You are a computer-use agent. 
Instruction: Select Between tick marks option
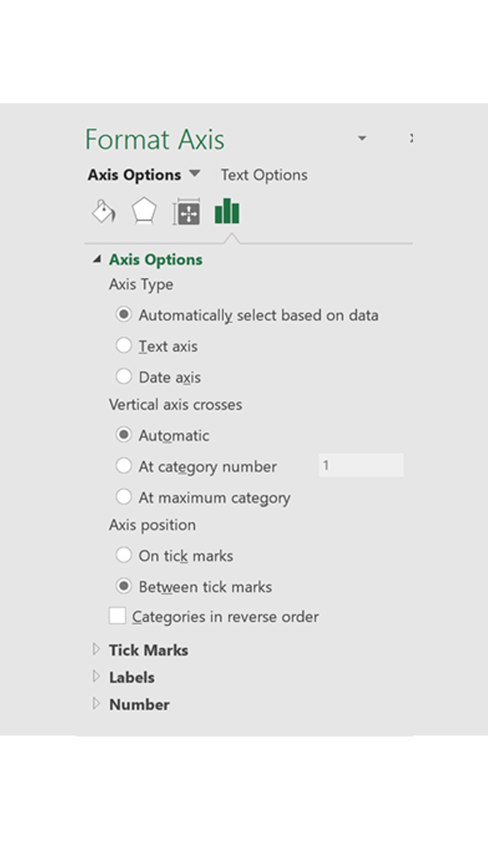coord(124,586)
